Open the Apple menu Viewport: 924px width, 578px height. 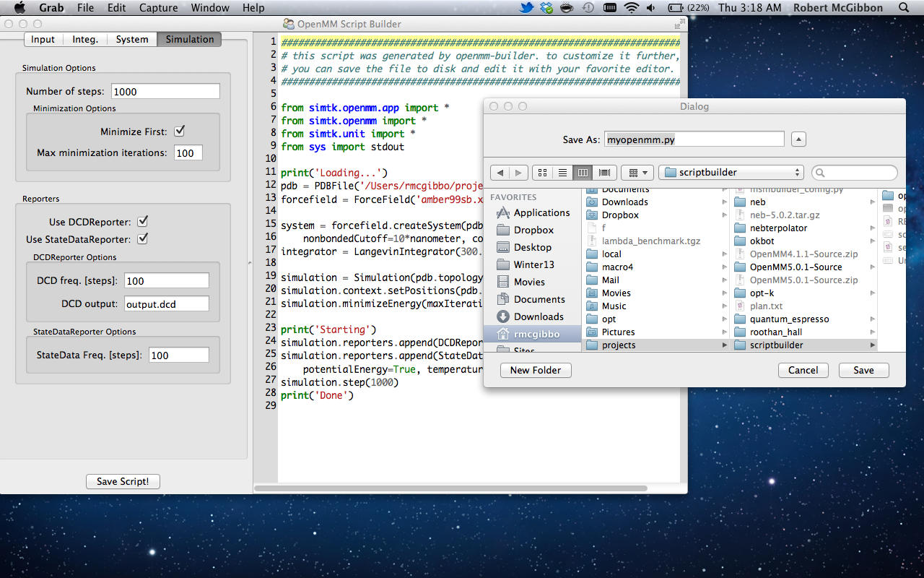tap(19, 8)
